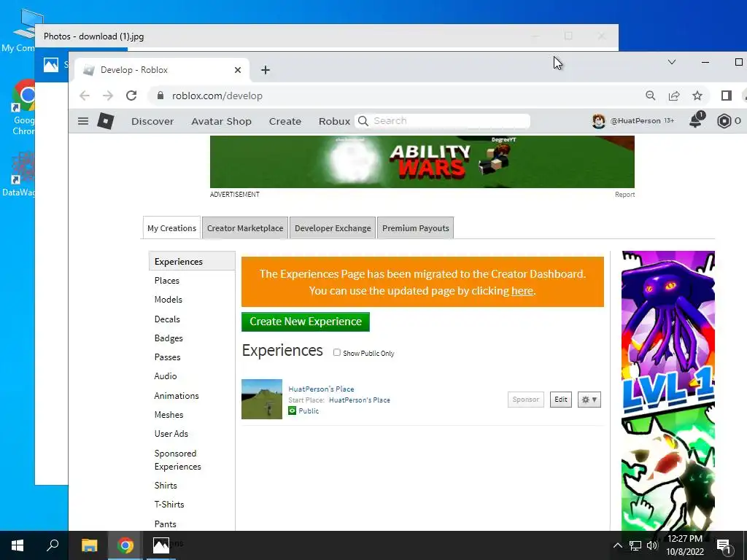Screen dimensions: 747x560
Task: Switch to Creator Marketplace tab
Action: pyautogui.click(x=245, y=228)
